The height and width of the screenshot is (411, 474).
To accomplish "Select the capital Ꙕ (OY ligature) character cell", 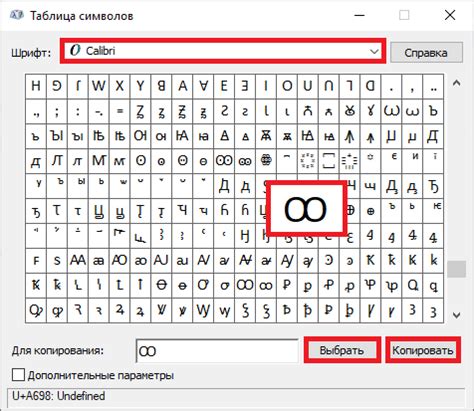I will pos(140,136).
